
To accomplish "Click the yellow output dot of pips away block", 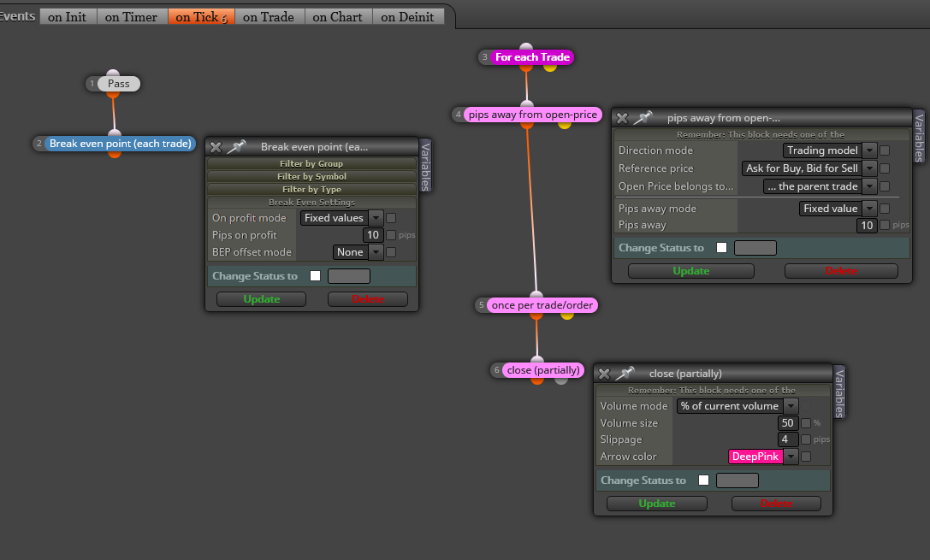I will point(565,125).
